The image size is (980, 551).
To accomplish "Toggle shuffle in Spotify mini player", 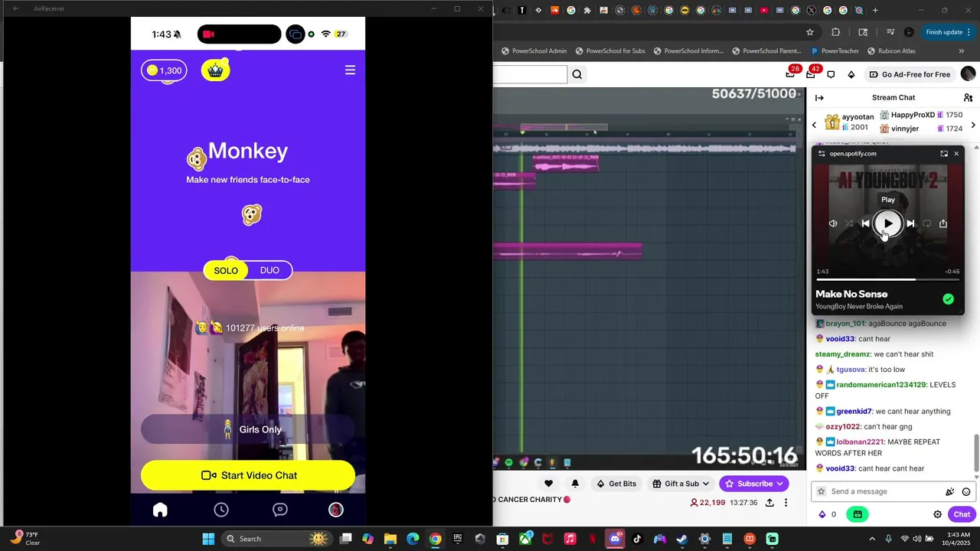I will point(849,223).
